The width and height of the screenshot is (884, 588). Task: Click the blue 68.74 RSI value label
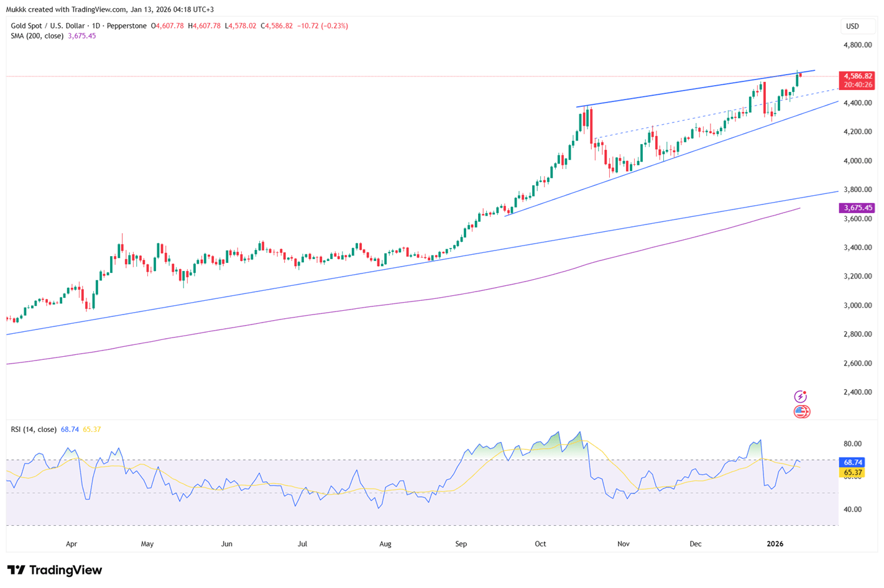pyautogui.click(x=852, y=462)
